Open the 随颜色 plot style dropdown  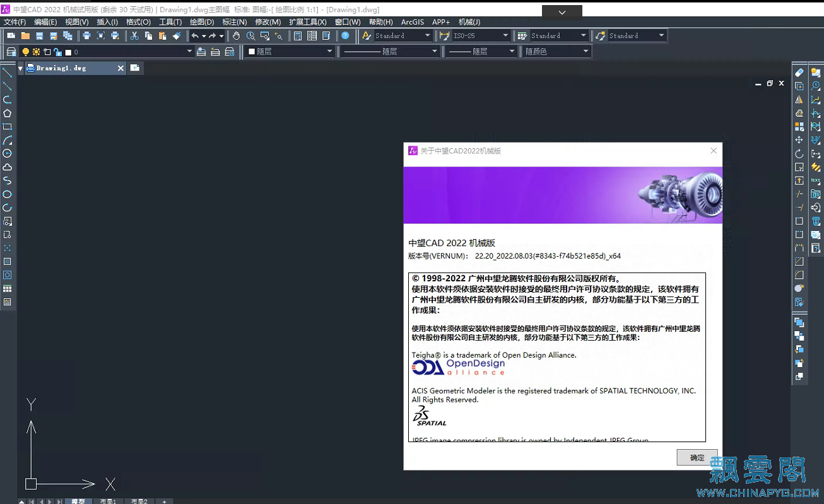point(586,52)
